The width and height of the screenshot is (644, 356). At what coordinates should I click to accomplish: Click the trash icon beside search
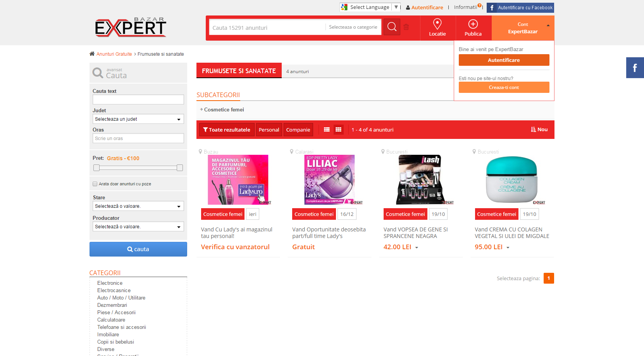pos(406,27)
